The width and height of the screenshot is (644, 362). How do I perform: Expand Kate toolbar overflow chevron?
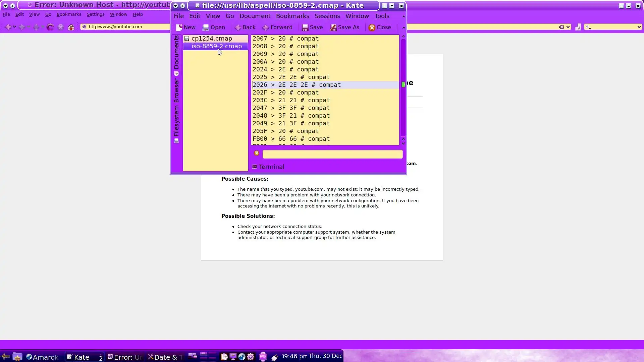click(404, 27)
